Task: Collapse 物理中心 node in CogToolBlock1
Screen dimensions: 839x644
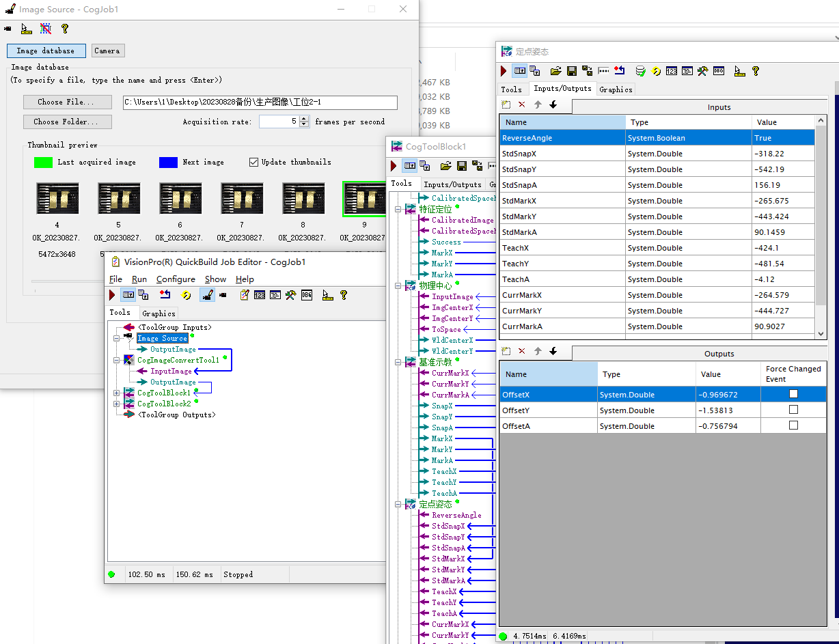Action: coord(398,285)
